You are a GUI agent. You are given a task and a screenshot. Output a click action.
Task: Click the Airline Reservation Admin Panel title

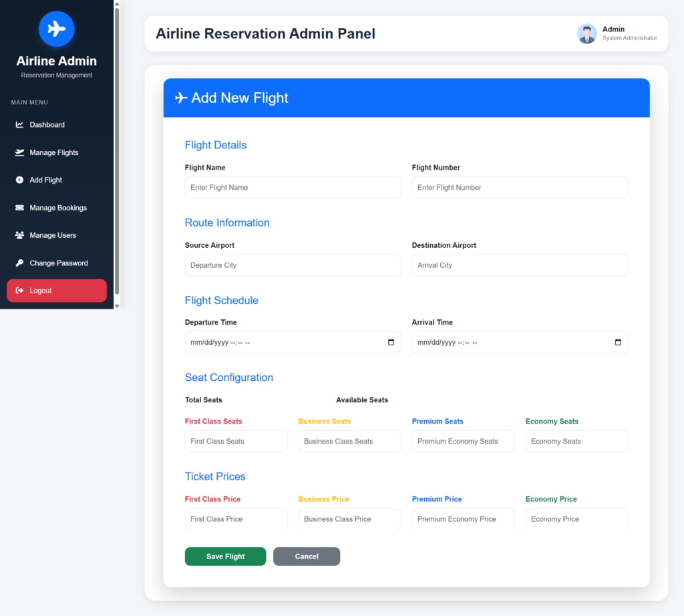[x=266, y=33]
